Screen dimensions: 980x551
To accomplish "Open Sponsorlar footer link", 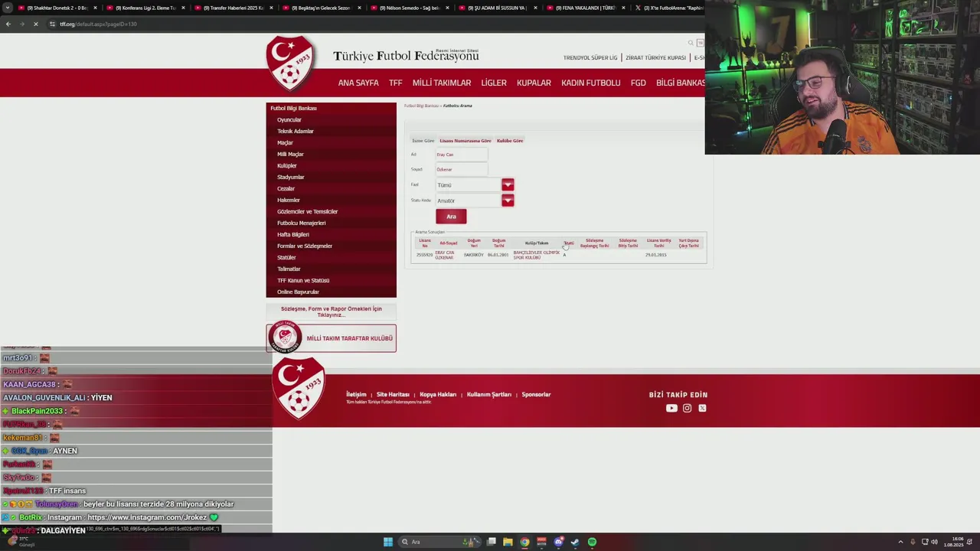I will click(x=536, y=394).
